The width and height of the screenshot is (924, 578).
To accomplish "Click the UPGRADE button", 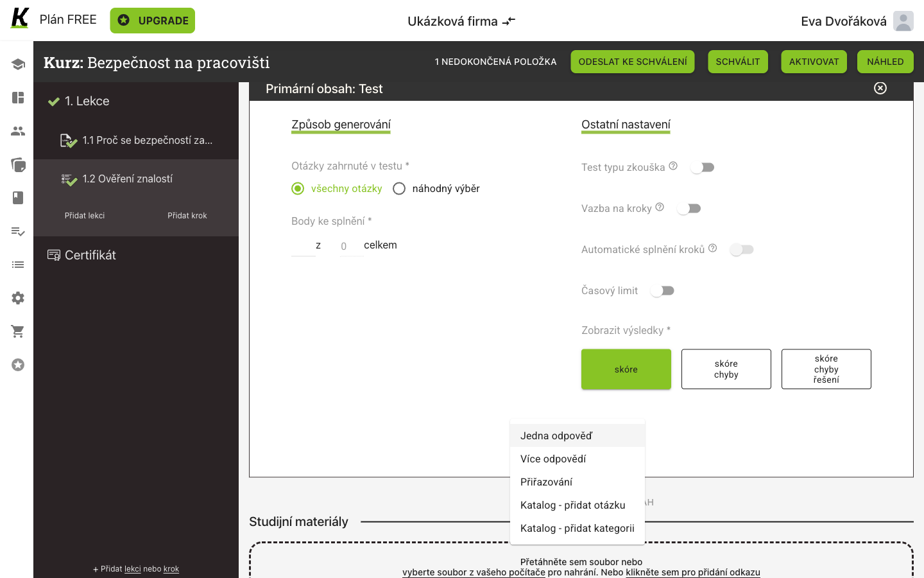I will 153,21.
